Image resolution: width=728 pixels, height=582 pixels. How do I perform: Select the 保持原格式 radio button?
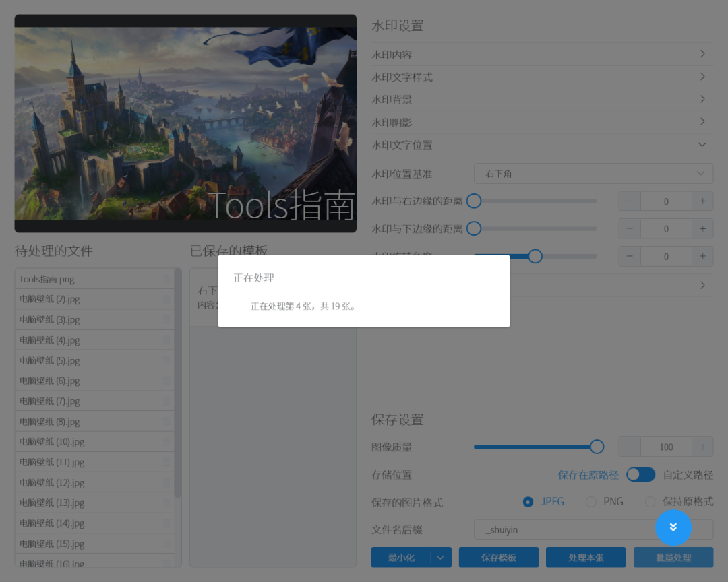[650, 502]
